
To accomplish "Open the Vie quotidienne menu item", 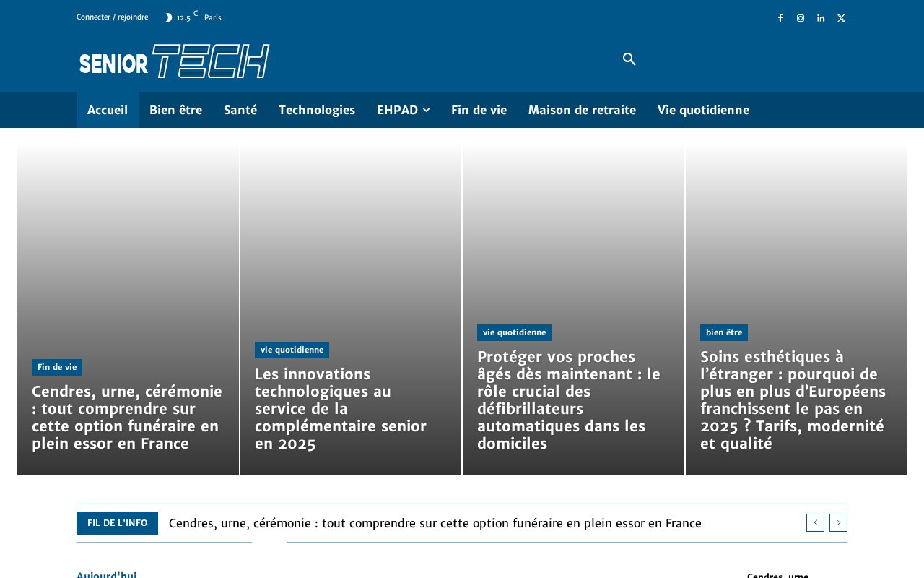I will 703,110.
